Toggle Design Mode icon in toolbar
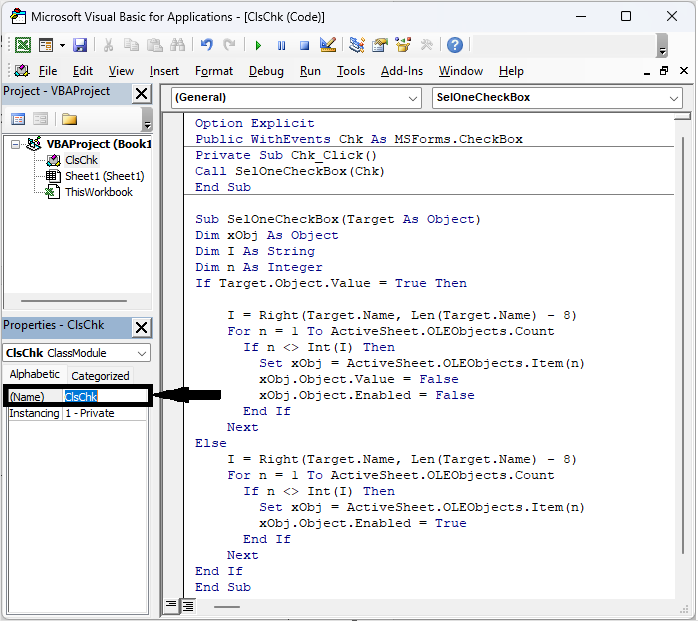This screenshot has width=698, height=621. pos(327,45)
